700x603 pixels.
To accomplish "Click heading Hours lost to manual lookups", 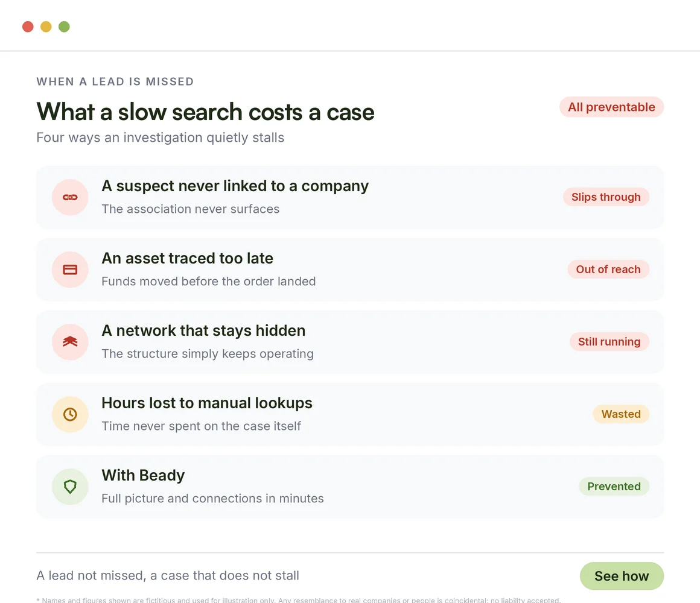I will click(207, 403).
